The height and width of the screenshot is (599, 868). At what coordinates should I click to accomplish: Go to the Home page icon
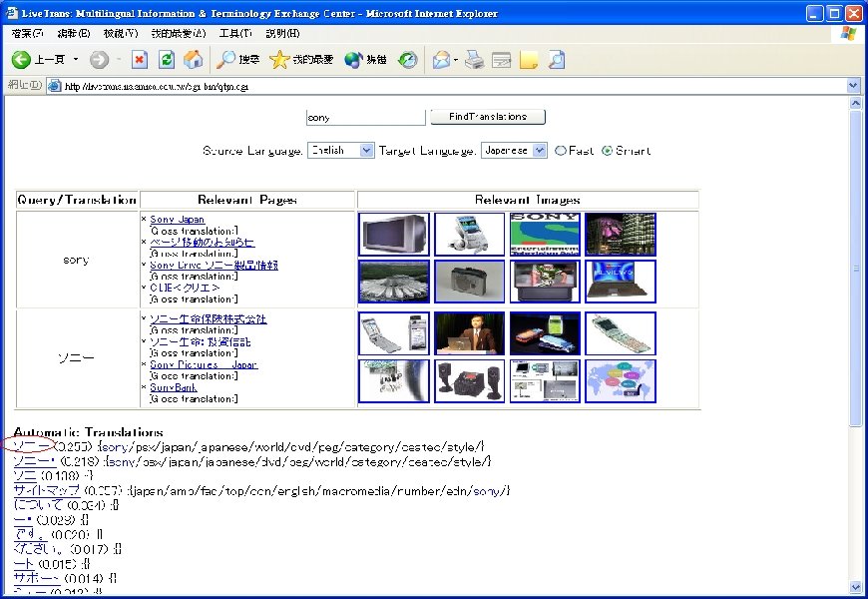pyautogui.click(x=194, y=59)
